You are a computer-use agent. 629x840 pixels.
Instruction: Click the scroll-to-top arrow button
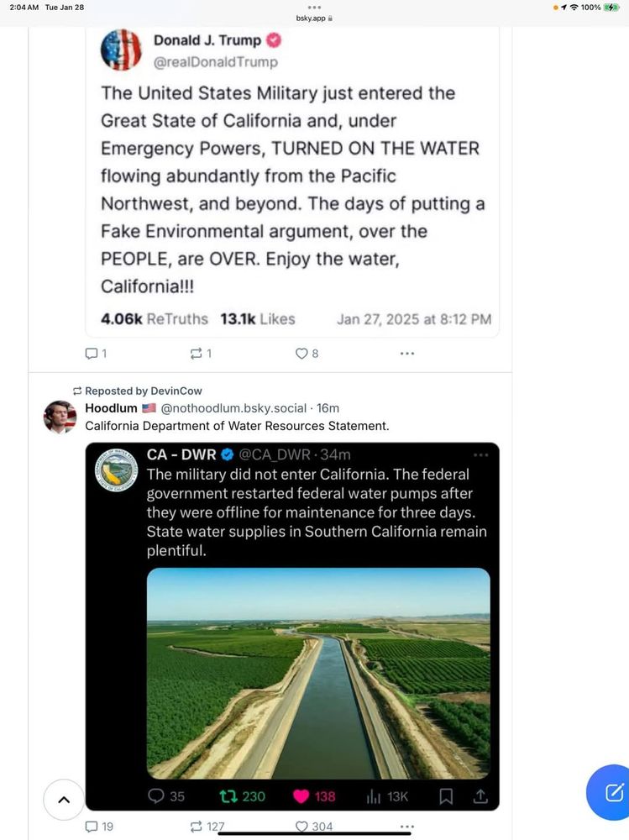[63, 800]
